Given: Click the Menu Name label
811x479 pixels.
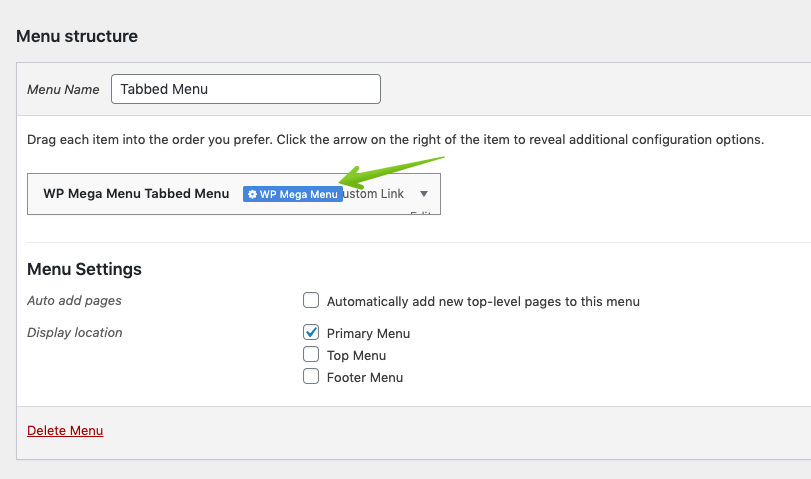Looking at the screenshot, I should coord(63,89).
